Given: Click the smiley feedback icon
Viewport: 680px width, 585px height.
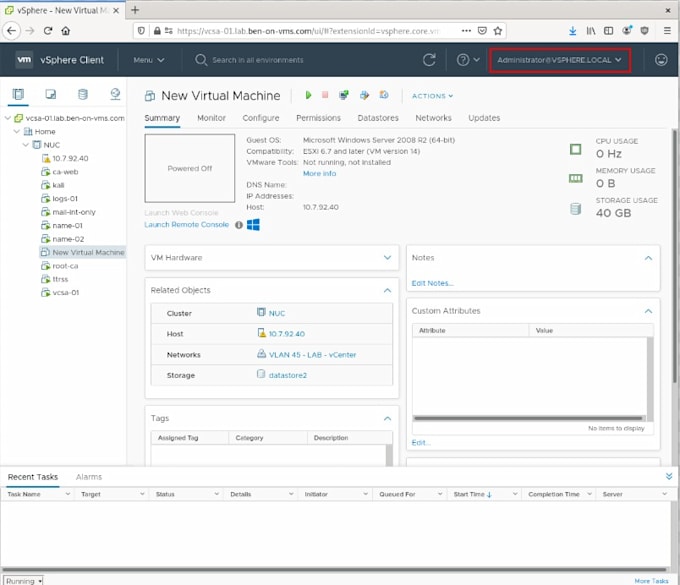Looking at the screenshot, I should coord(661,60).
